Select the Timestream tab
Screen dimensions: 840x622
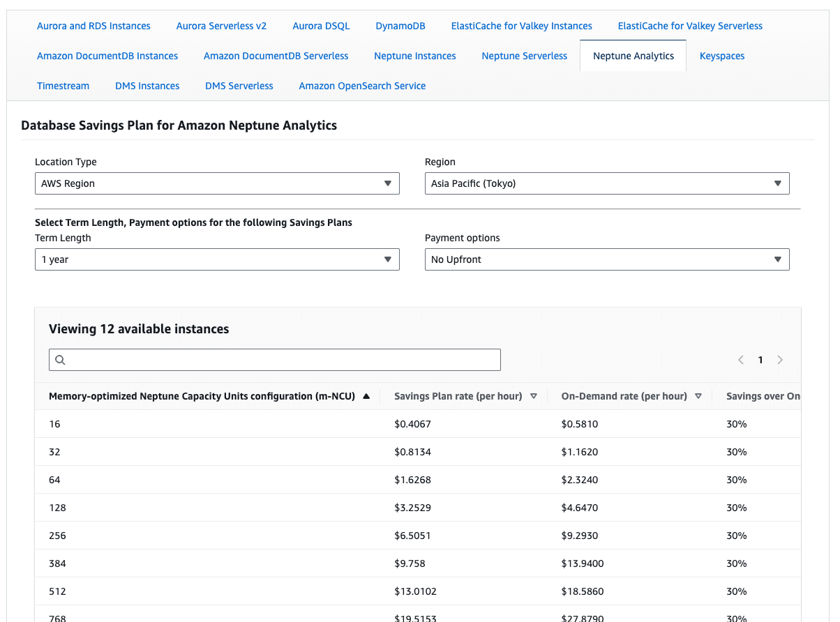point(63,86)
